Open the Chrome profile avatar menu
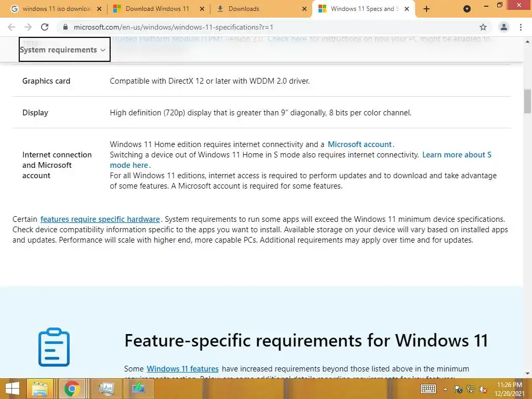The image size is (532, 399). coord(504,27)
